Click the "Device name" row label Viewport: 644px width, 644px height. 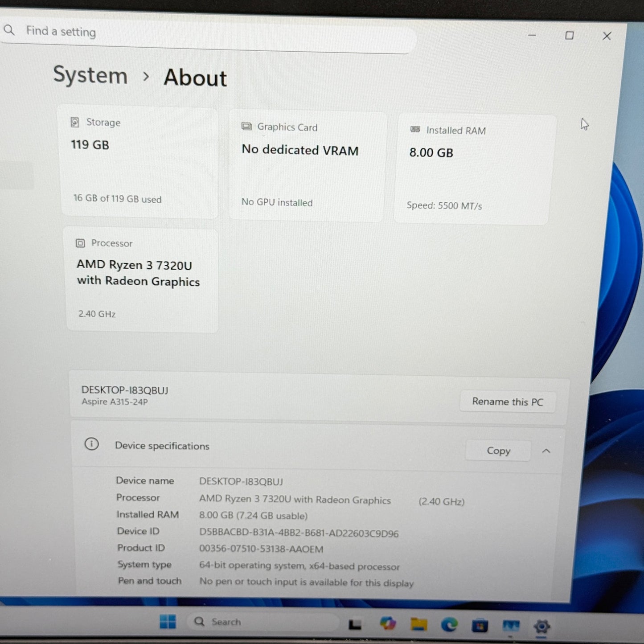coord(145,480)
